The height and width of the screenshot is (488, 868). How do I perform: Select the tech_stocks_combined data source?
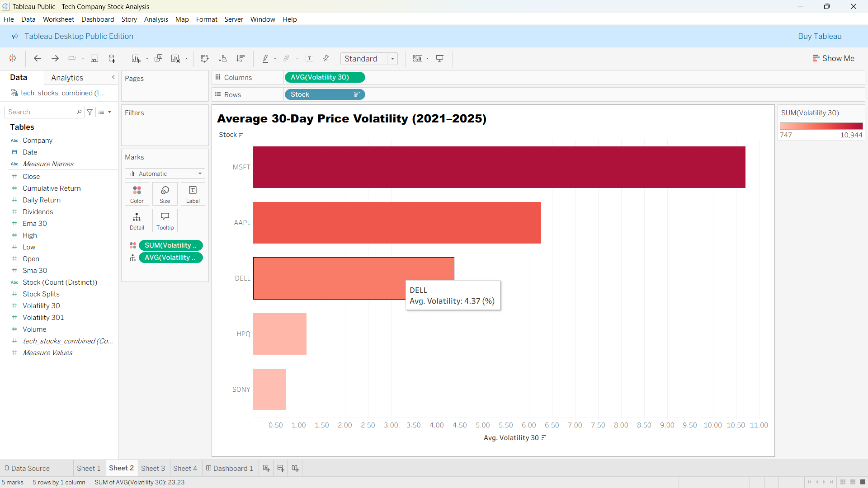tap(59, 93)
